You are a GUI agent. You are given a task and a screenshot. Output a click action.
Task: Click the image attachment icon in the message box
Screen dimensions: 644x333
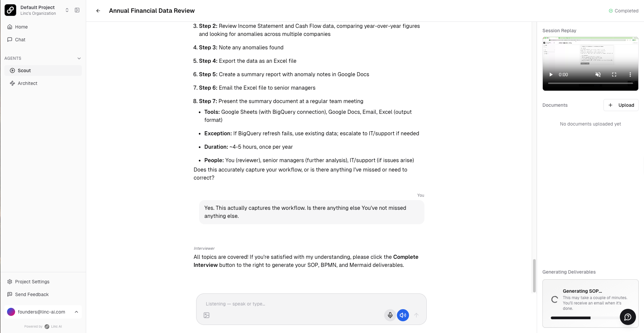(207, 315)
